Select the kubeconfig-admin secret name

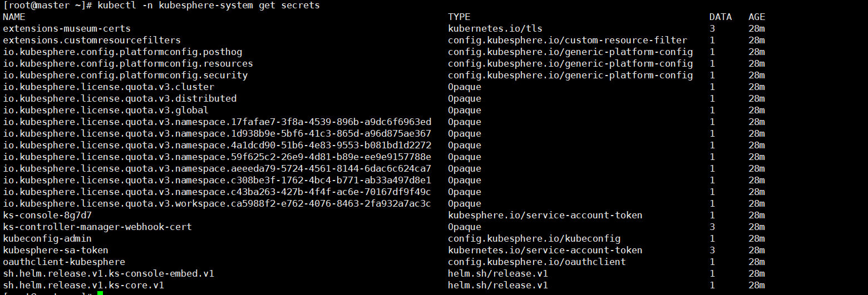click(x=47, y=239)
